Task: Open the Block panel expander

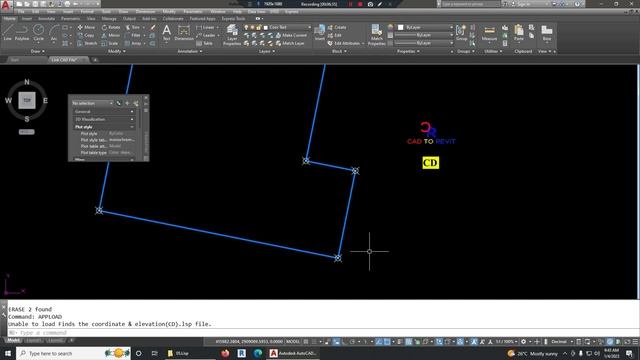Action: click(339, 51)
